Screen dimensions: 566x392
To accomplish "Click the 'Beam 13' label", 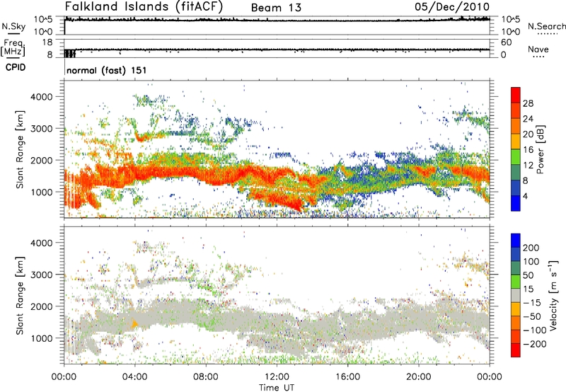I will tap(276, 8).
